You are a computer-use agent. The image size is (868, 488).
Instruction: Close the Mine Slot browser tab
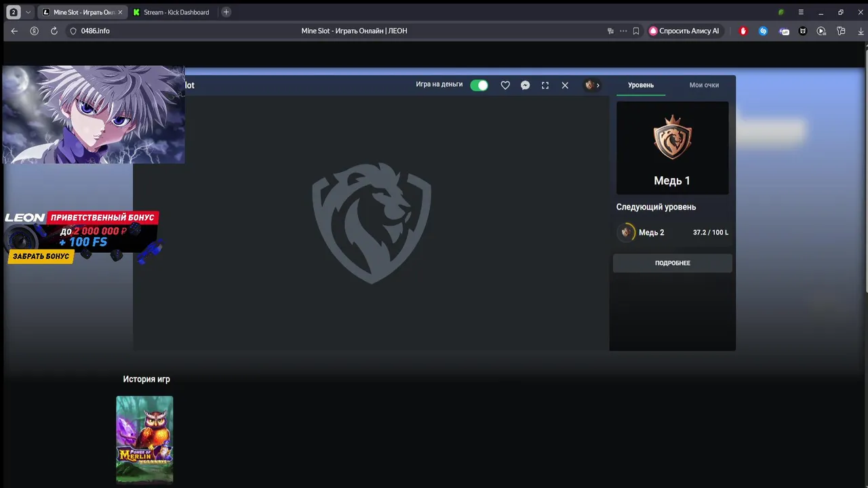(120, 12)
